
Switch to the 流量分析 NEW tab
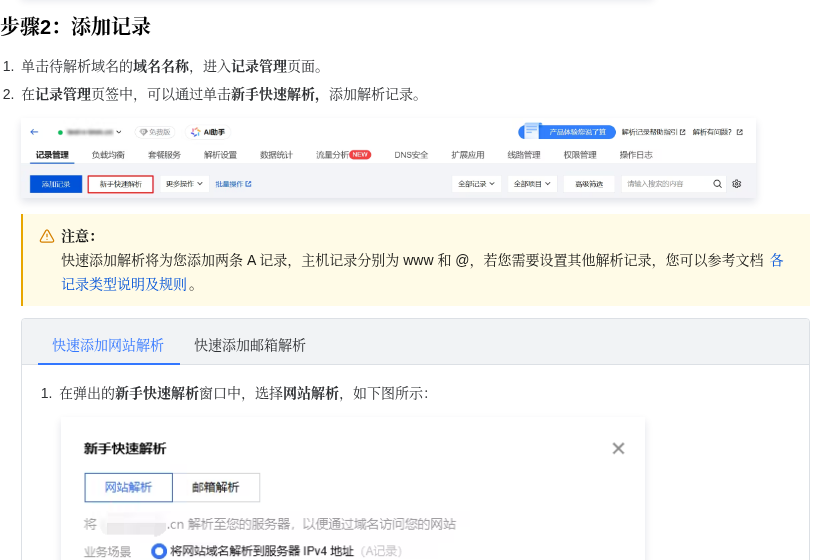tap(343, 155)
